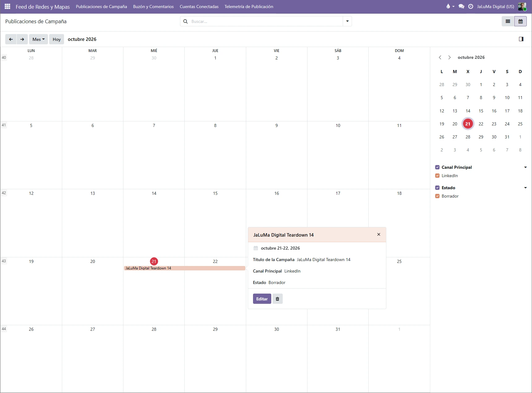The height and width of the screenshot is (393, 532).
Task: Close the JaLuMa Digital Teardown 14 popover
Action: (x=379, y=234)
